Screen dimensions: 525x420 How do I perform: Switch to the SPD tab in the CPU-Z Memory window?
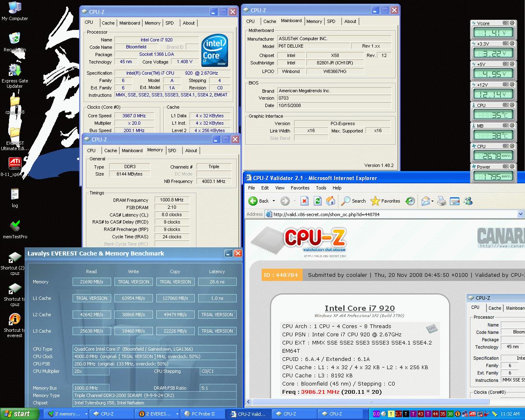(172, 151)
